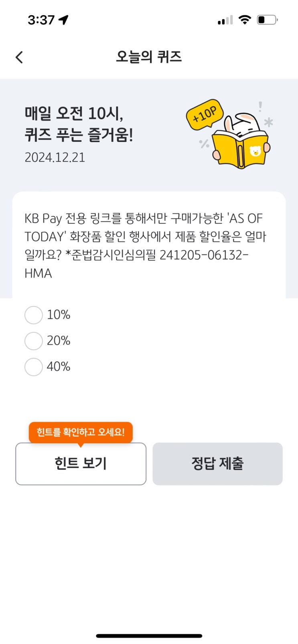Tap the home indicator bar
298x644 pixels.
point(149,636)
